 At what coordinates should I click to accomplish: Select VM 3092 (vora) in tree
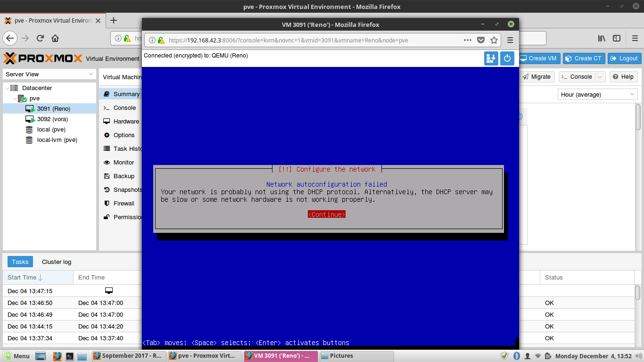click(50, 119)
